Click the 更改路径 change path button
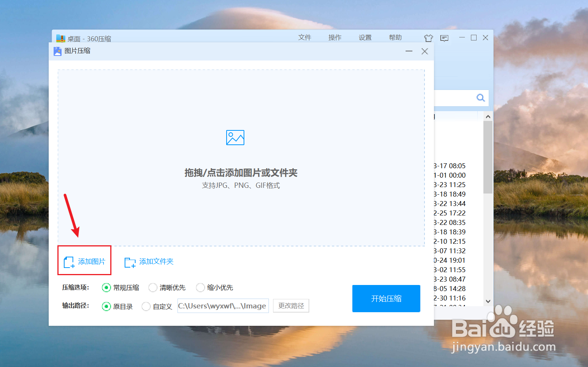 (x=291, y=306)
